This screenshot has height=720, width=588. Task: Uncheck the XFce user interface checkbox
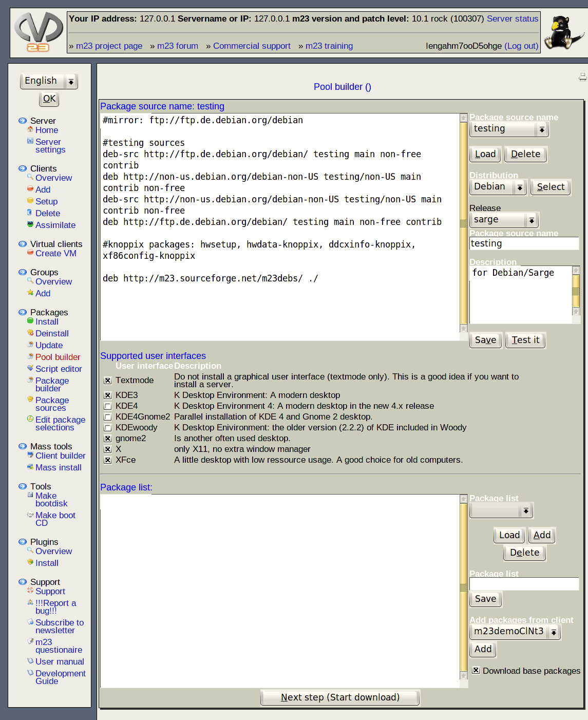pyautogui.click(x=108, y=460)
